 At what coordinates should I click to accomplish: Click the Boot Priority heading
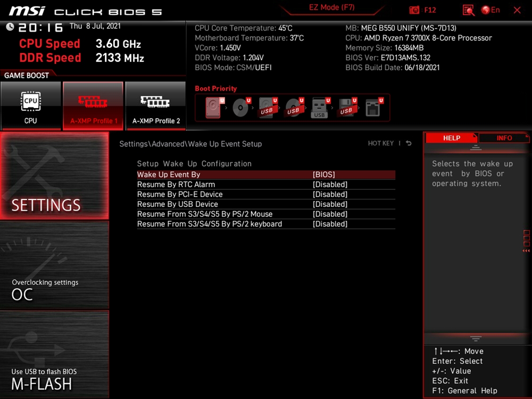[216, 88]
